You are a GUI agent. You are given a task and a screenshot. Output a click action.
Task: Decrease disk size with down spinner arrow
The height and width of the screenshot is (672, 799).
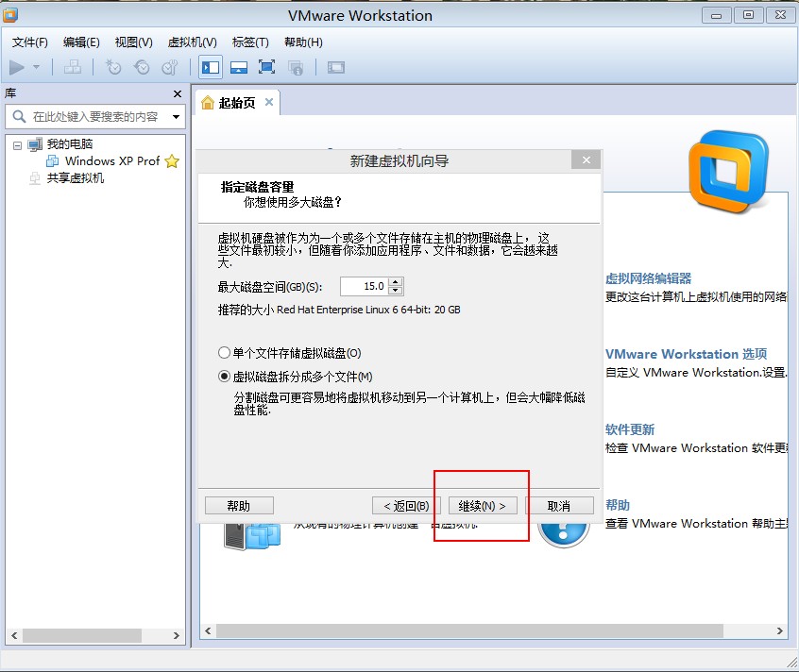coord(396,291)
